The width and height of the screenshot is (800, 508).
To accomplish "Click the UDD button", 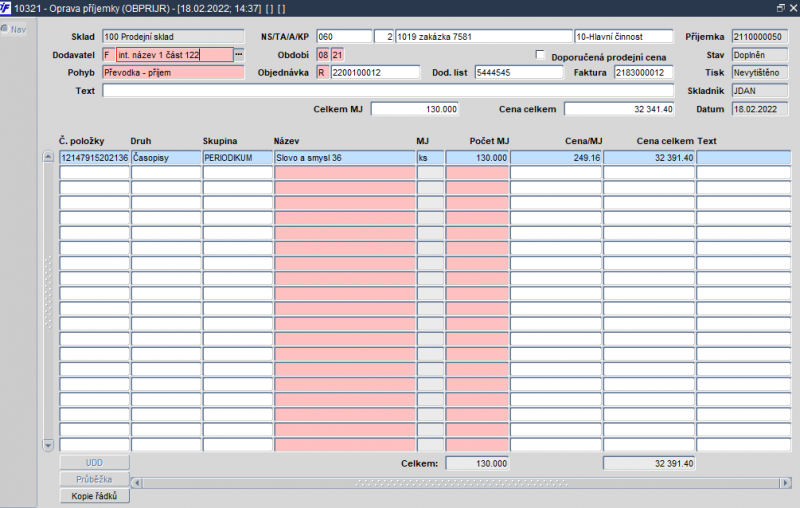I will pos(95,463).
